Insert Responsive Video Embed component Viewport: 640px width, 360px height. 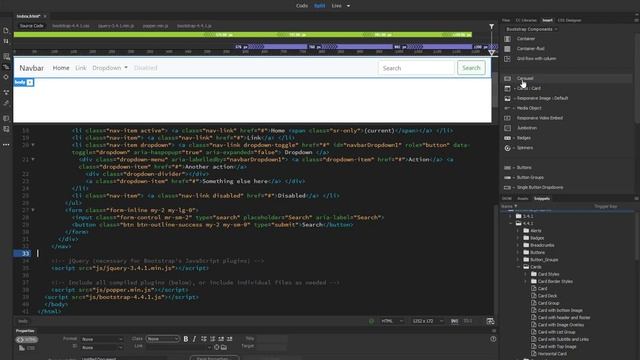[540, 118]
